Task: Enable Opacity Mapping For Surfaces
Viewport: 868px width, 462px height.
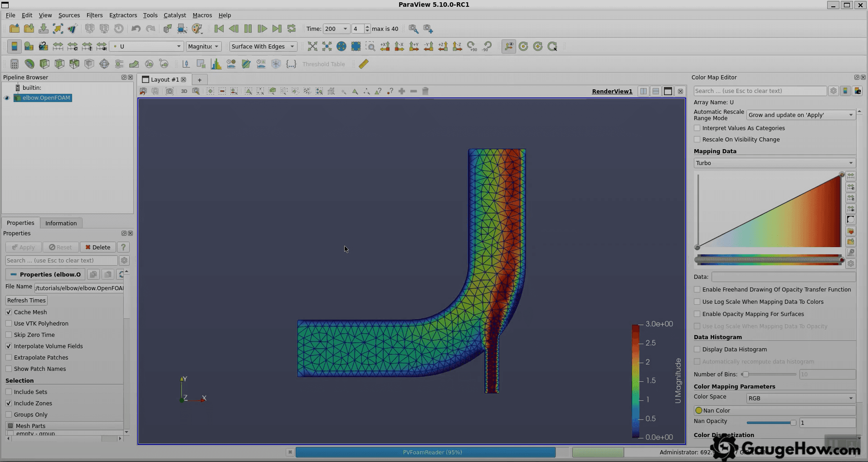Action: click(x=697, y=314)
